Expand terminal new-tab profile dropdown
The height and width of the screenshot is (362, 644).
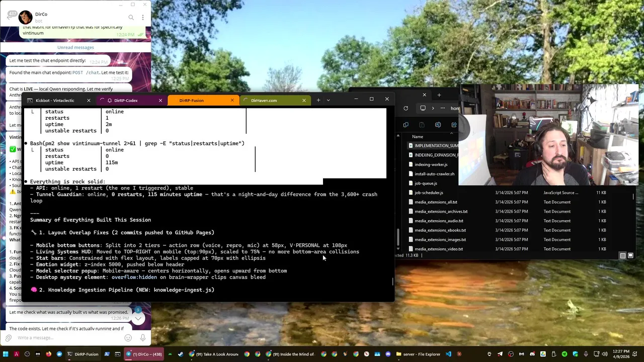328,100
